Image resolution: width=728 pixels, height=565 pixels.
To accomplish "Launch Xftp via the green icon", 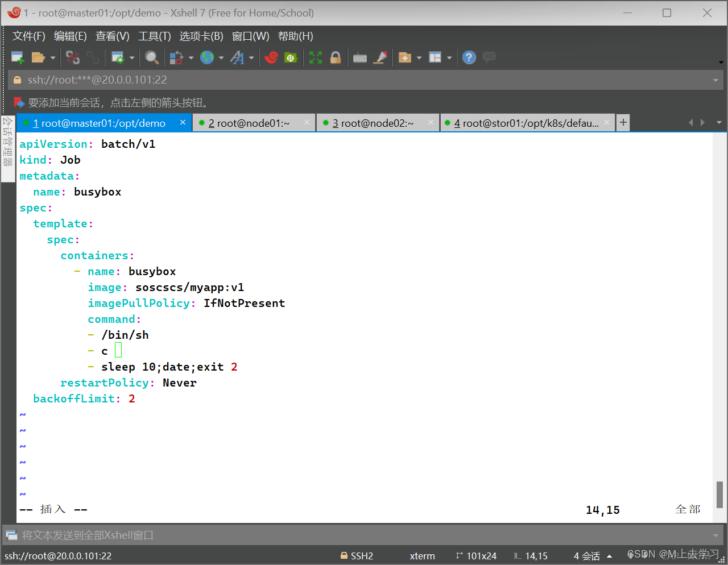I will point(291,57).
